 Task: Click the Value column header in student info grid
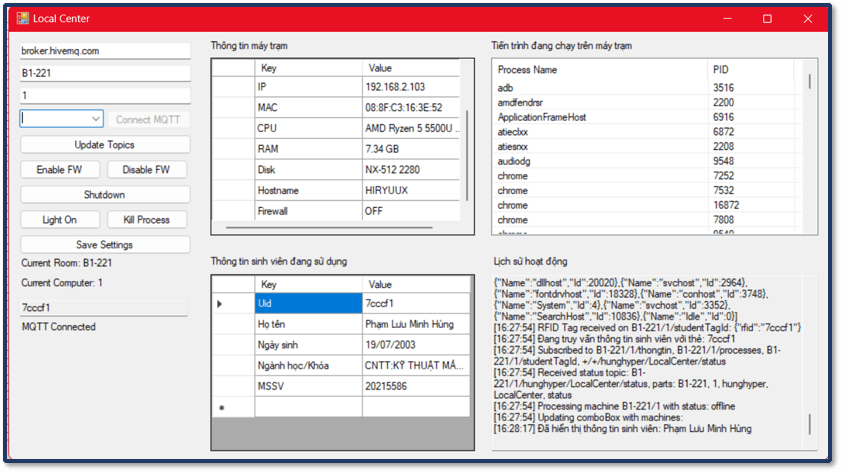point(416,284)
